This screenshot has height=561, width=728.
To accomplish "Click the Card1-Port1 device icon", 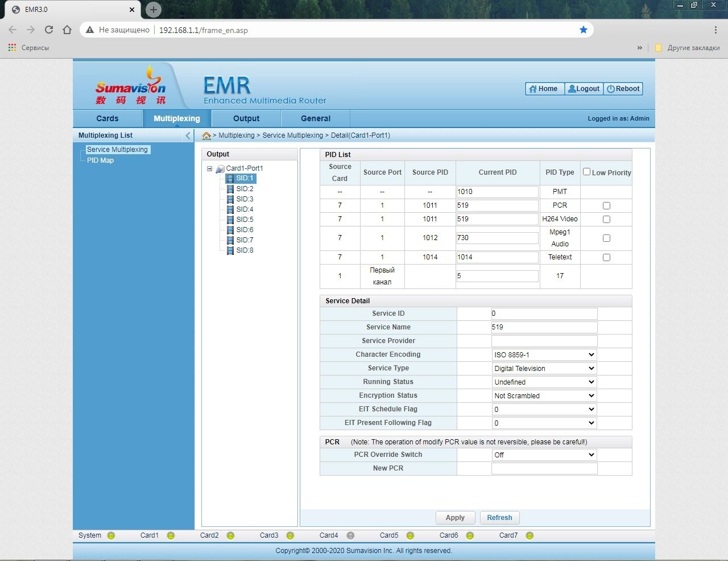I will (220, 169).
